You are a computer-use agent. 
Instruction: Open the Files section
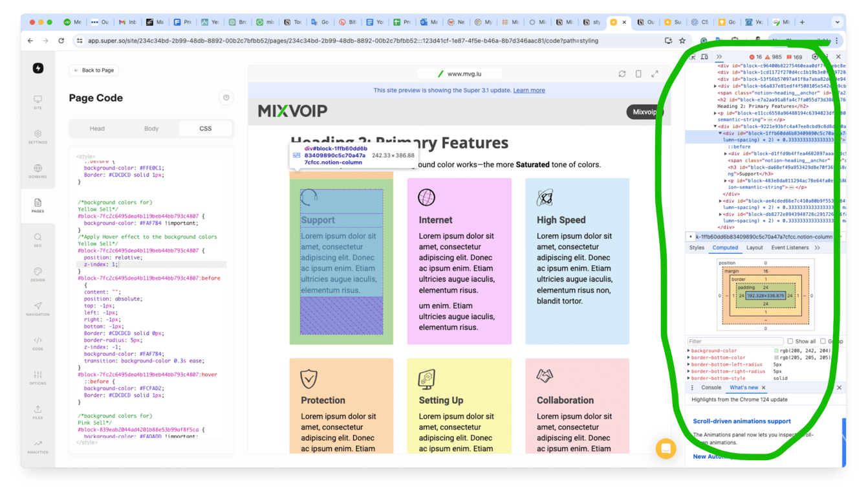(38, 412)
